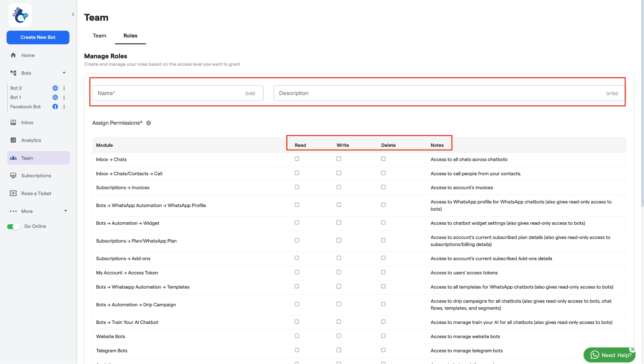Collapse the sidebar with the chevron arrow
The image size is (644, 364).
point(73,14)
